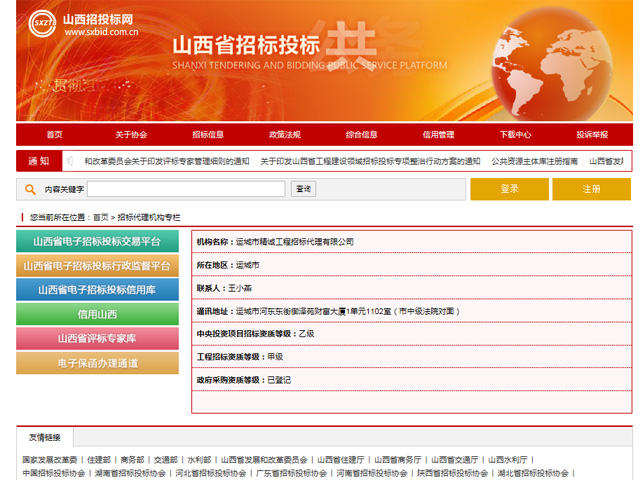Viewport: 640px width, 480px height.
Task: Click the 登录 login button
Action: (509, 189)
